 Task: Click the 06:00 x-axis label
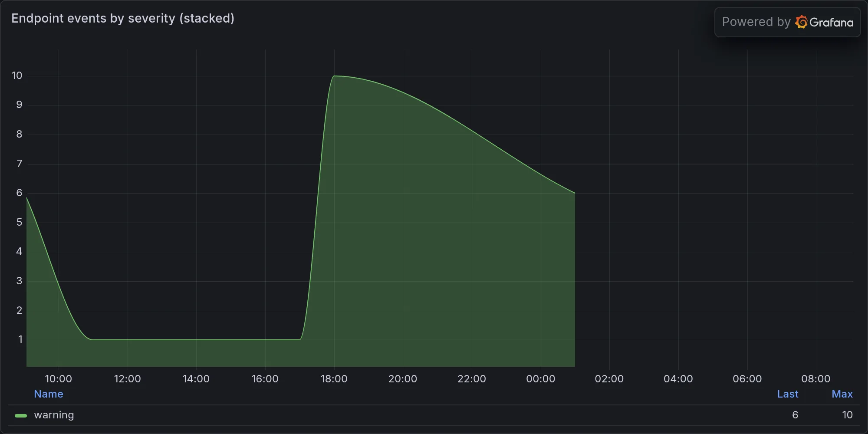[747, 379]
